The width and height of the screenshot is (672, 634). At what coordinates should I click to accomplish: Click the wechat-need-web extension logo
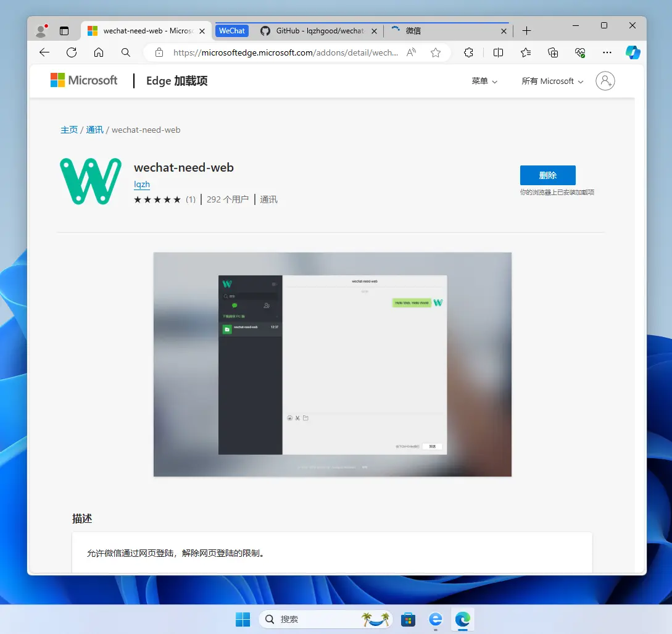coord(91,181)
